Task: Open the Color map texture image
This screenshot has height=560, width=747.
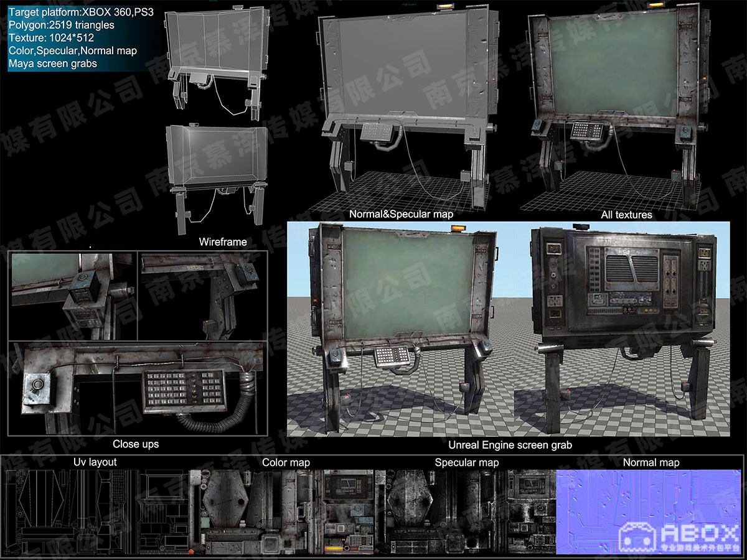Action: [286, 511]
